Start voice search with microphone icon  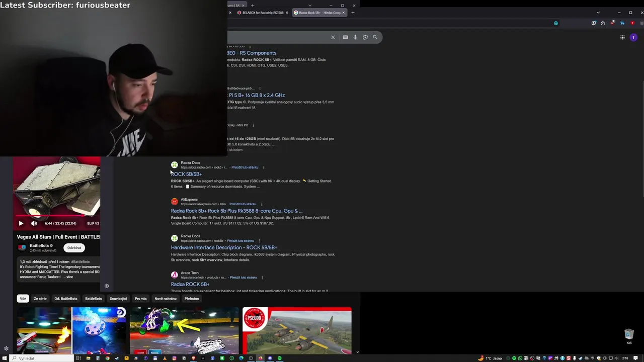coord(355,37)
